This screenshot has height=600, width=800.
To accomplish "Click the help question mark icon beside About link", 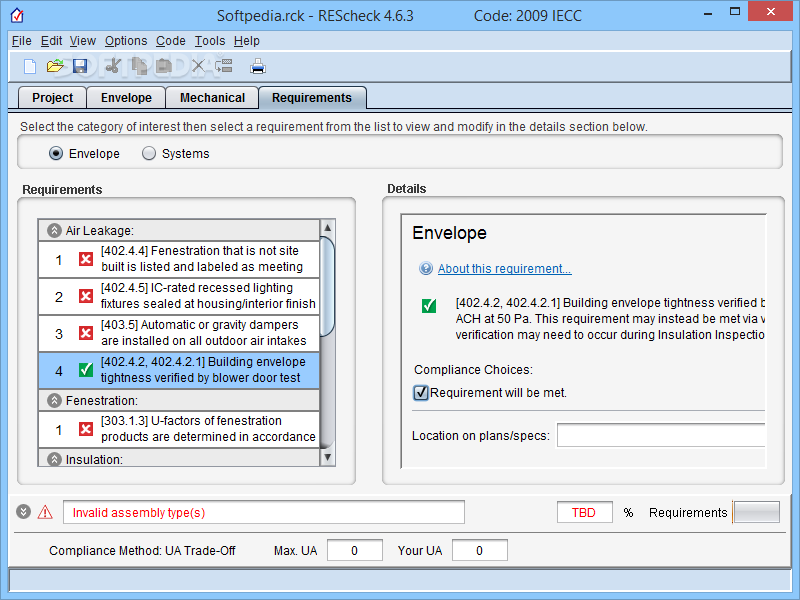I will click(x=426, y=268).
